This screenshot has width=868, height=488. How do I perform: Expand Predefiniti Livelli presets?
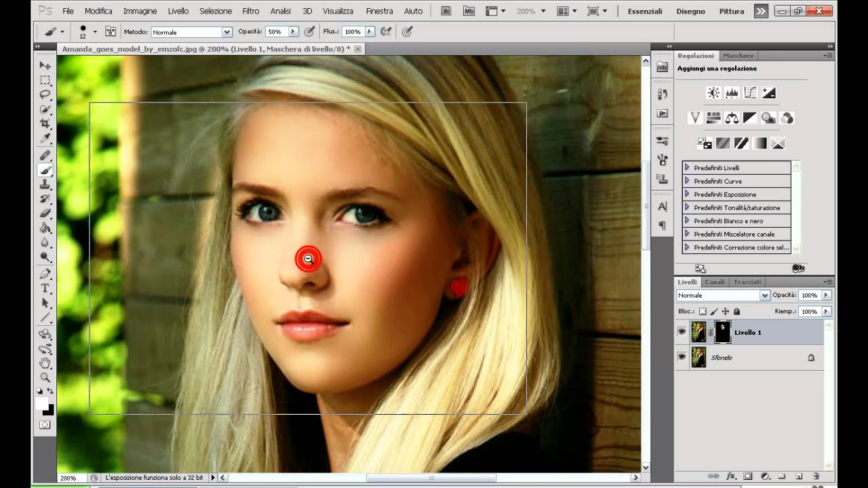[687, 167]
